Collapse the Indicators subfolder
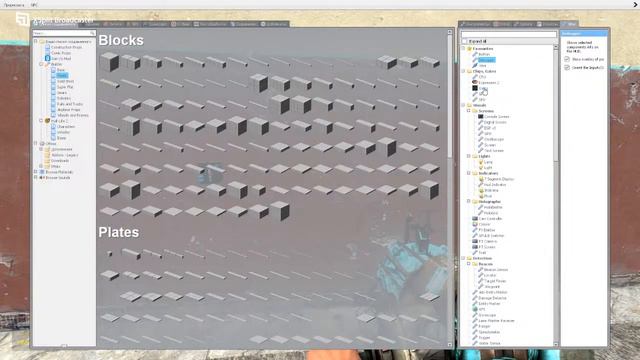This screenshot has width=640, height=360. [469, 173]
